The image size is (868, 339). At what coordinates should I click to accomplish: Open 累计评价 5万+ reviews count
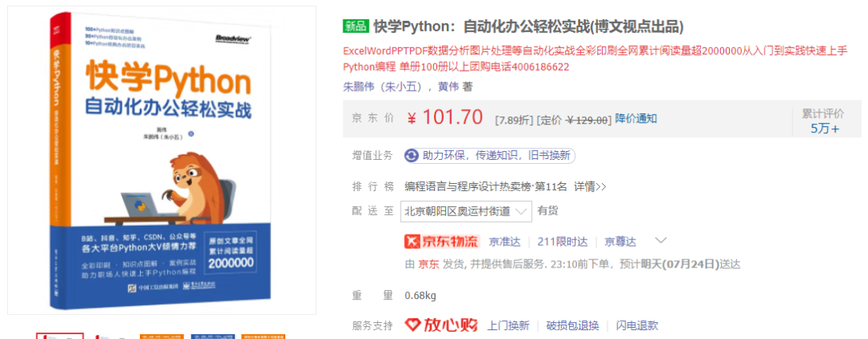click(x=825, y=121)
